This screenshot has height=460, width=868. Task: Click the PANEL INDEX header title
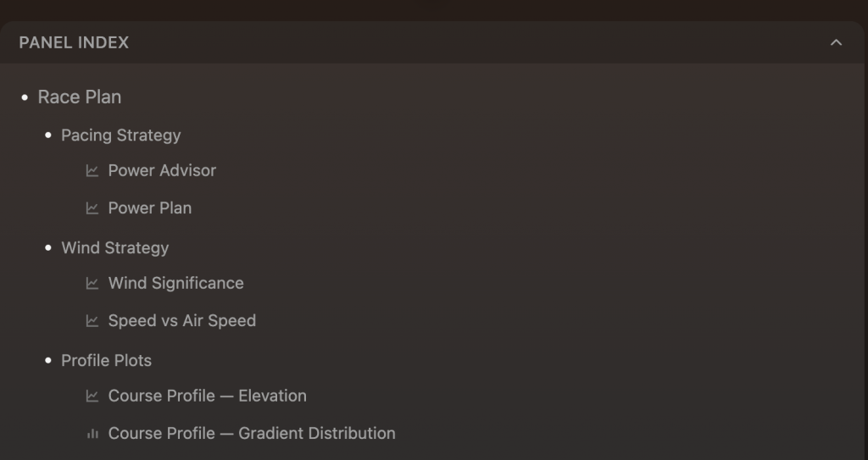[74, 42]
